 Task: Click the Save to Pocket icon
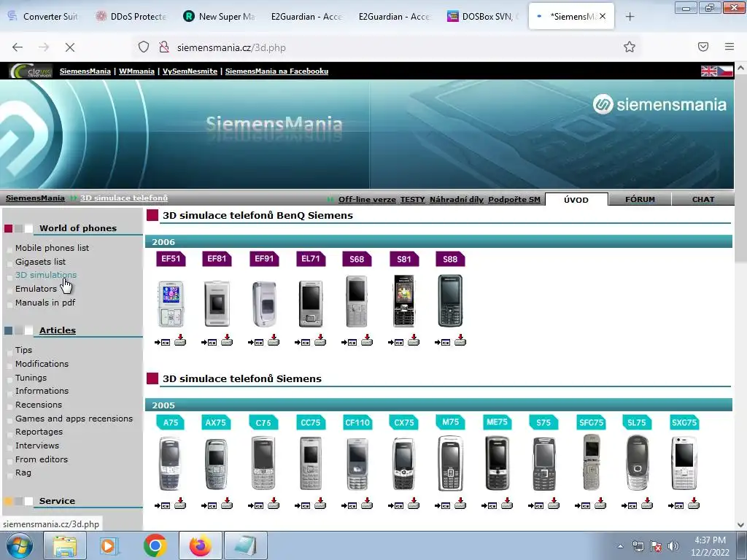click(x=703, y=47)
